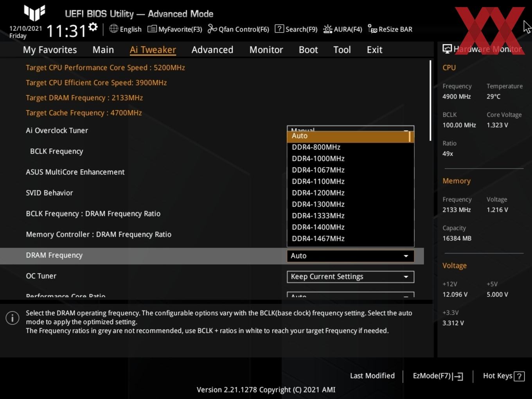Click the +3.3V 3.312 V reading
The image size is (532, 399).
click(453, 323)
